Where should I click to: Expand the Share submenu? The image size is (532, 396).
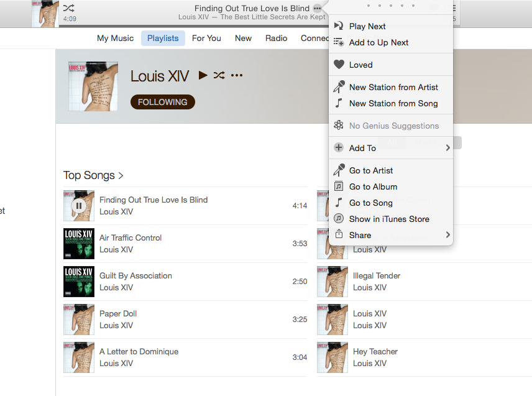(391, 235)
